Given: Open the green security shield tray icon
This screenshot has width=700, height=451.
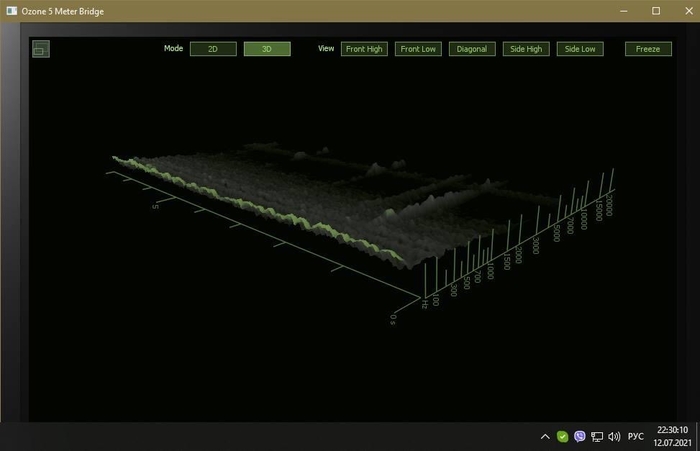Looking at the screenshot, I should pos(562,436).
